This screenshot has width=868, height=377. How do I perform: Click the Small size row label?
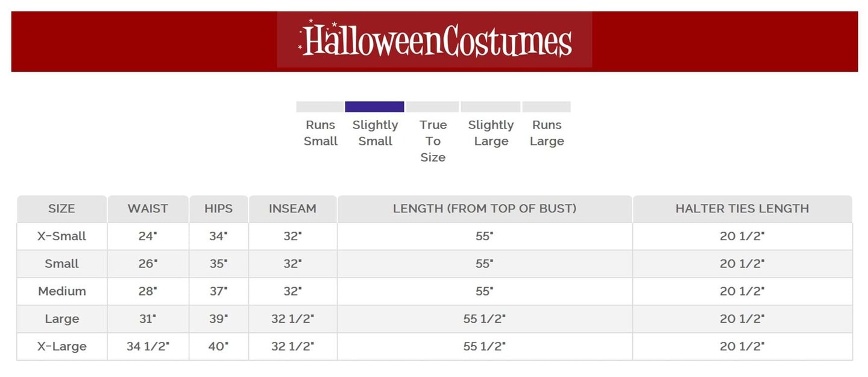point(61,264)
